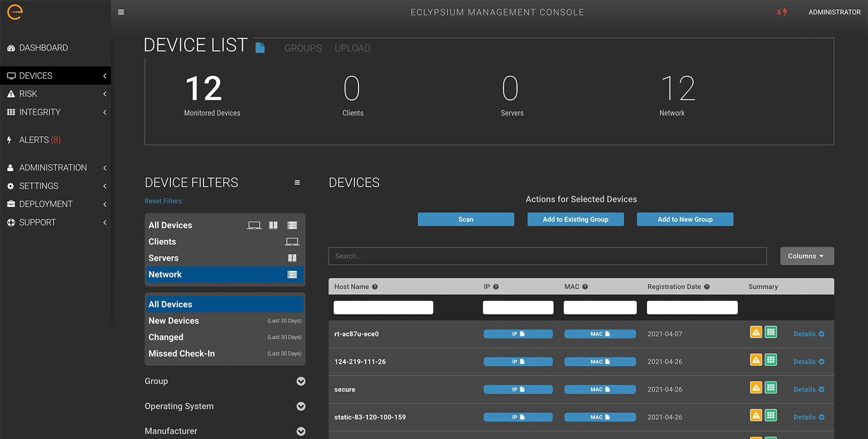This screenshot has width=868, height=439.
Task: Toggle the hamburger sidebar menu icon
Action: coord(121,12)
